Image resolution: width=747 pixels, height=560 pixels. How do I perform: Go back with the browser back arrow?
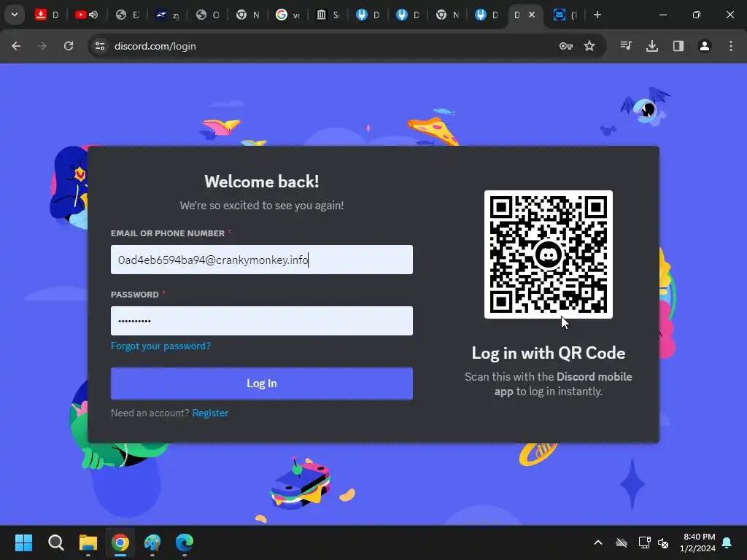(x=16, y=46)
